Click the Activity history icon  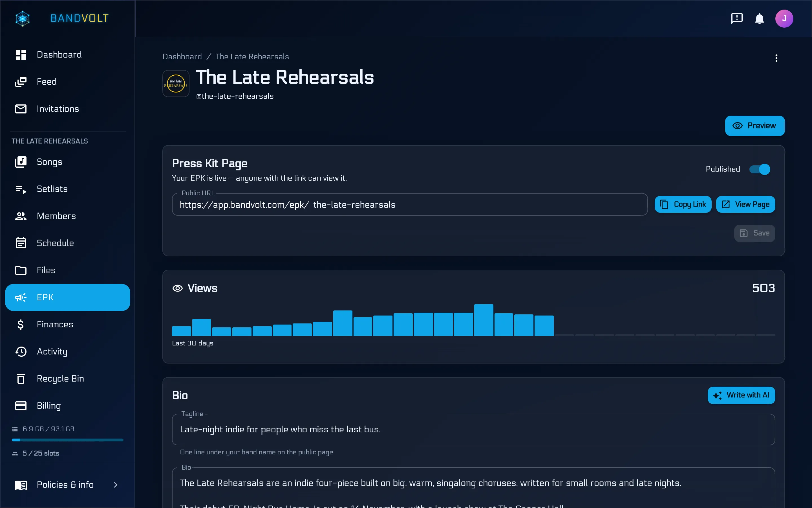pos(21,351)
